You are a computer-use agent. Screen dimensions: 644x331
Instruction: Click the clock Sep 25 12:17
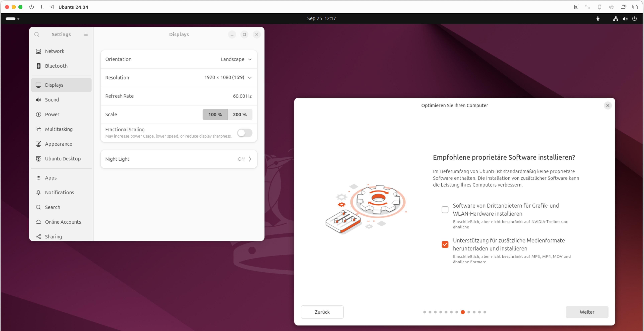coord(321,19)
